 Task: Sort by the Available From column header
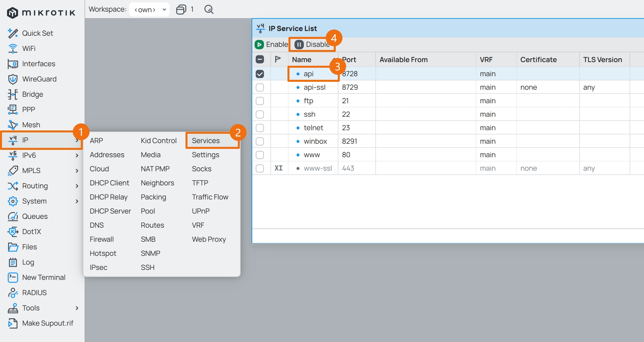point(426,60)
